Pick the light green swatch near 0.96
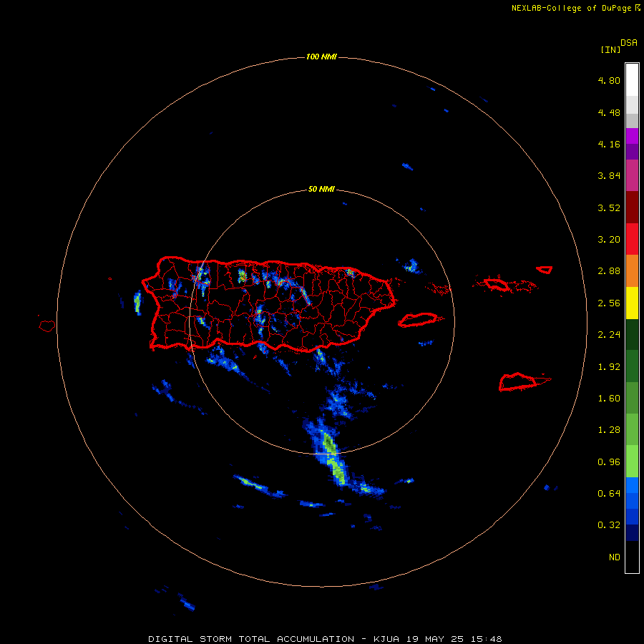Image resolution: width=644 pixels, height=644 pixels. (632, 462)
